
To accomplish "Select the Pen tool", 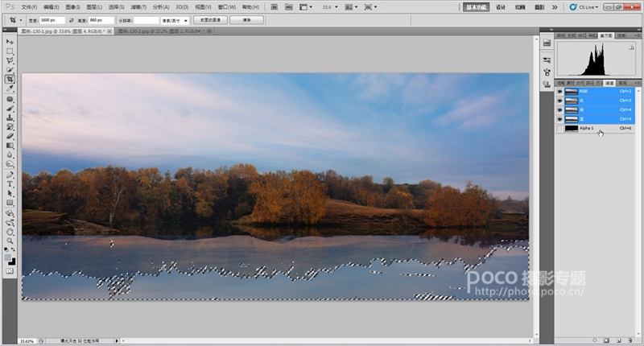I will pos(10,175).
